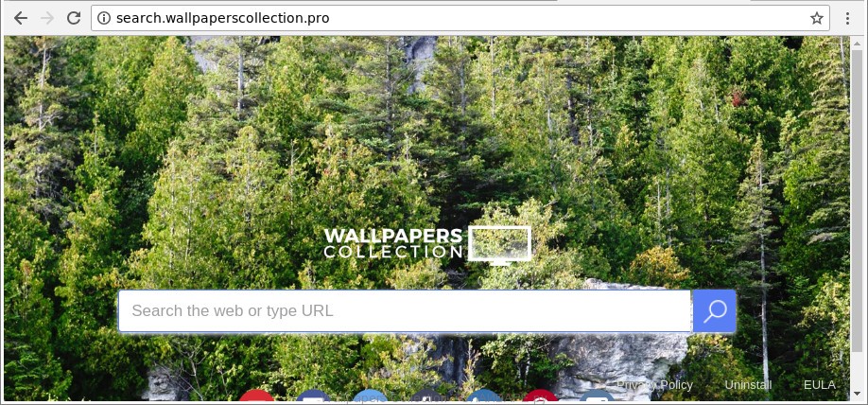This screenshot has width=868, height=405.
Task: Click the scrollbar down arrow
Action: (x=856, y=395)
